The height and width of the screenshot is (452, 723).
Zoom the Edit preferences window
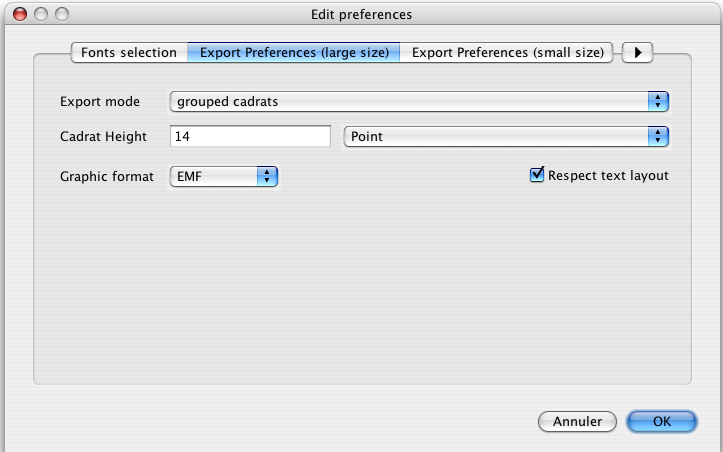tap(62, 15)
